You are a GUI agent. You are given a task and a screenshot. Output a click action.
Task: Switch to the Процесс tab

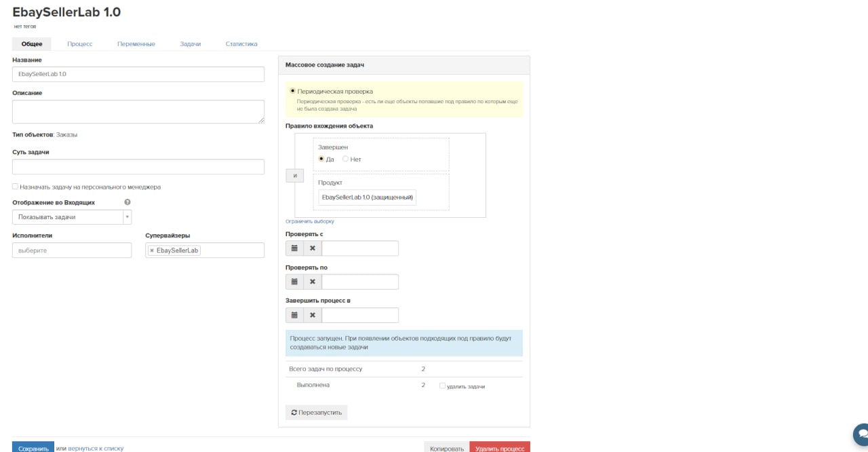click(x=80, y=43)
